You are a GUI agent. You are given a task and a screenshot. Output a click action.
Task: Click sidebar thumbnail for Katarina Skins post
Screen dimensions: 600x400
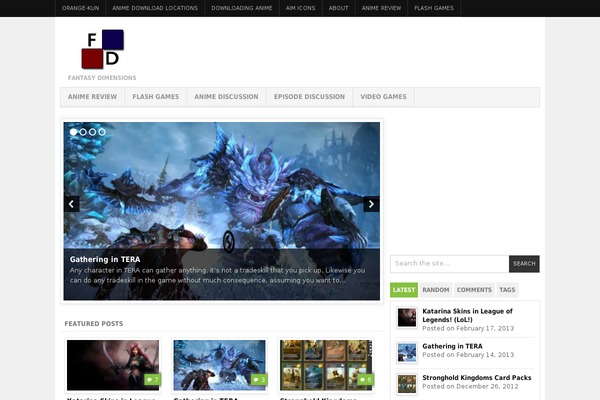point(407,318)
